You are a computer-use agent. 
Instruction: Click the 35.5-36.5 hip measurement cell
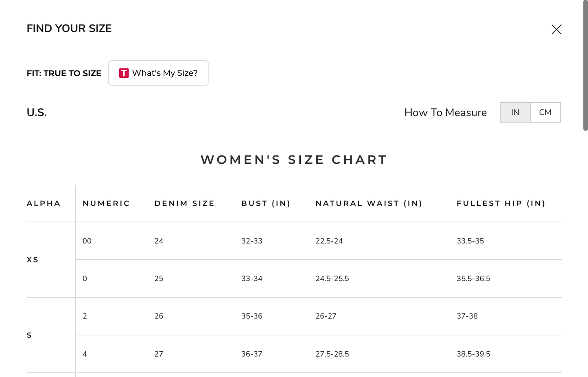coord(473,279)
